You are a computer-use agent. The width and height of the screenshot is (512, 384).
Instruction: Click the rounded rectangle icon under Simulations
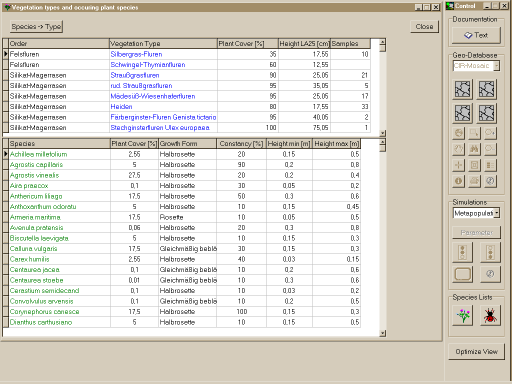(x=463, y=274)
